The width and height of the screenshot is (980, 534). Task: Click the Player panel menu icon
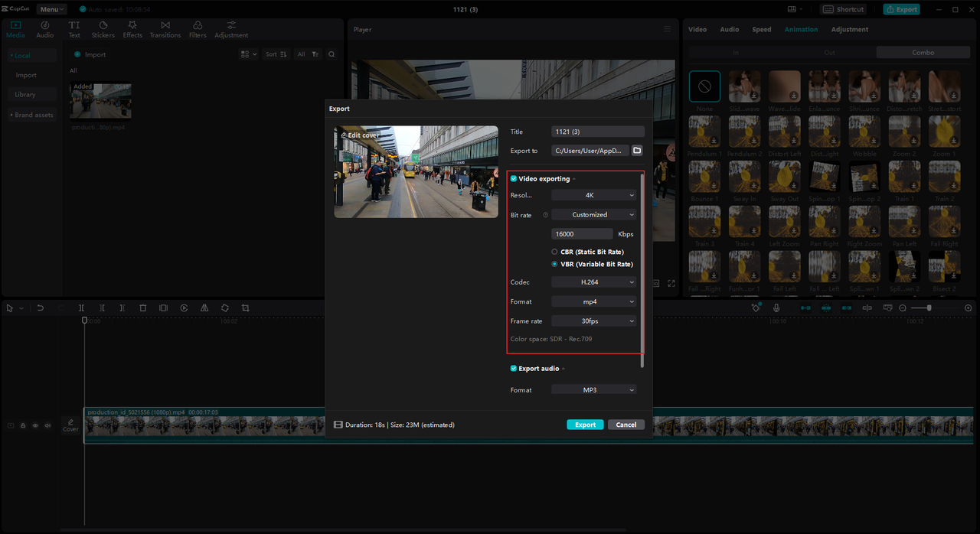click(x=667, y=29)
